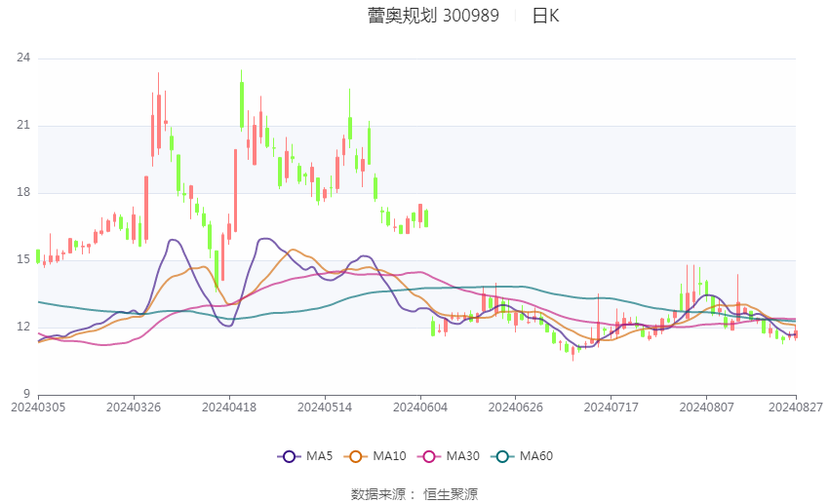Select the 日K chart tab
Screen dimensions: 829x504
[x=545, y=16]
